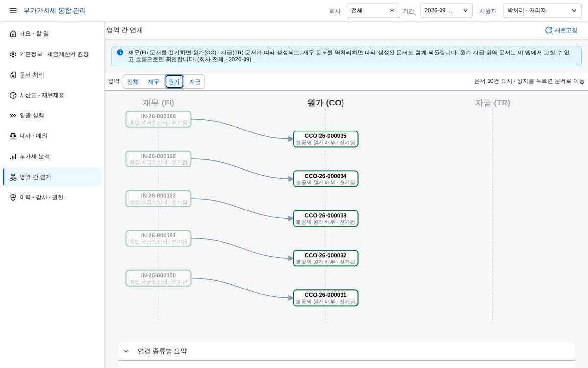Click the 개요 · 할 일 home icon
This screenshot has width=588, height=368.
coord(13,34)
